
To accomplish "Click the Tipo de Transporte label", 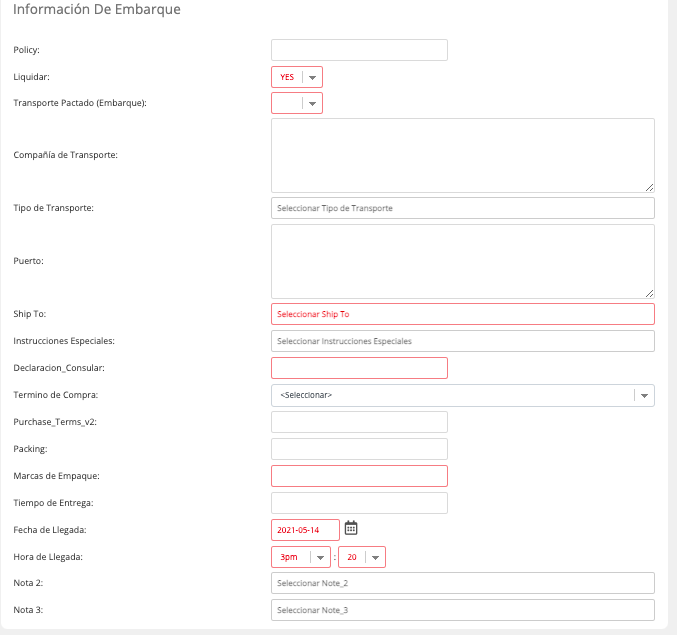I will click(54, 208).
